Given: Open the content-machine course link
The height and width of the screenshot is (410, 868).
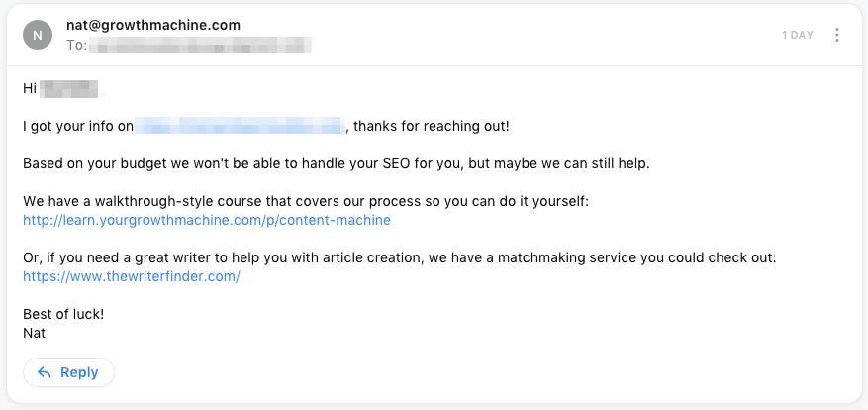Looking at the screenshot, I should (x=207, y=220).
